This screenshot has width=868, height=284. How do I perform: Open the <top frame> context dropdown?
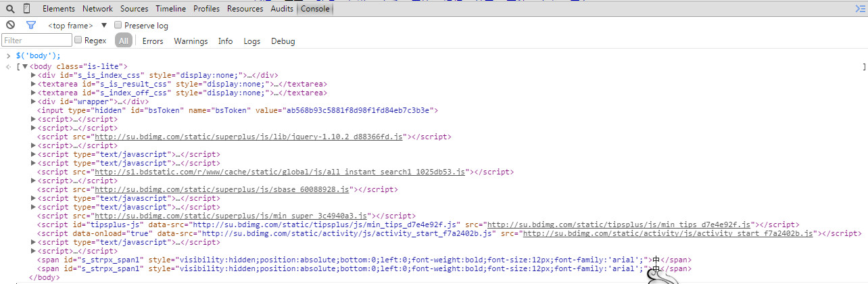click(x=77, y=26)
